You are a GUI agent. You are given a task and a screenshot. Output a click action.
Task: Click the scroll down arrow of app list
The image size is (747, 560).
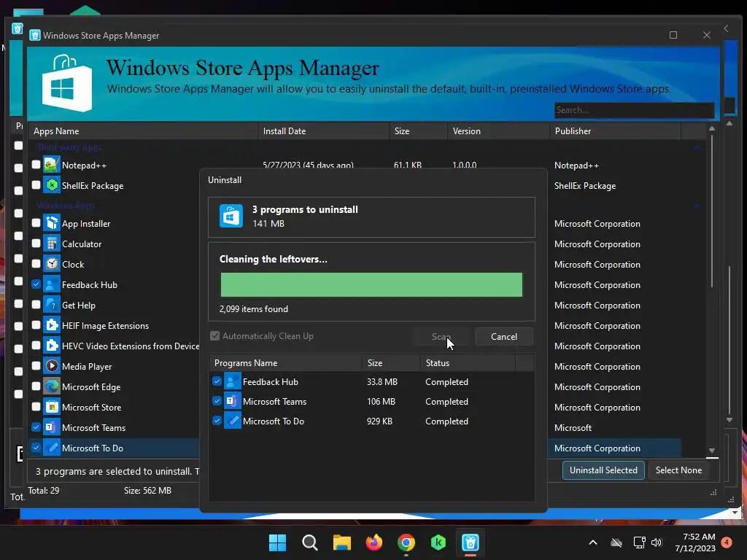(712, 451)
